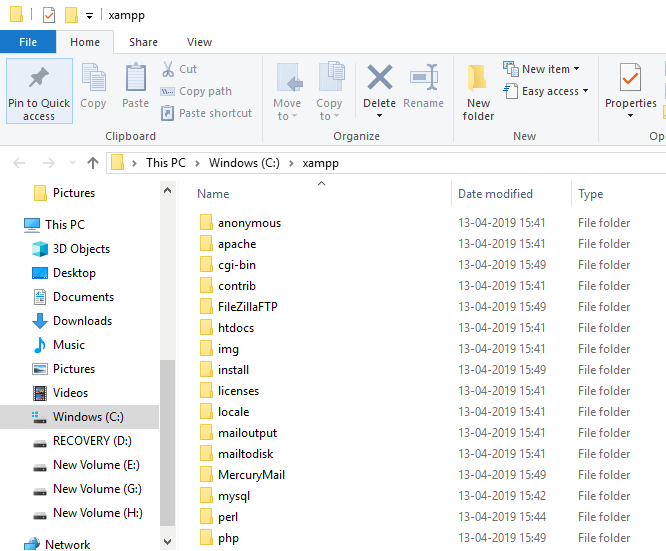Viewport: 666px width, 551px height.
Task: Click the Cut scissors button
Action: pyautogui.click(x=180, y=69)
